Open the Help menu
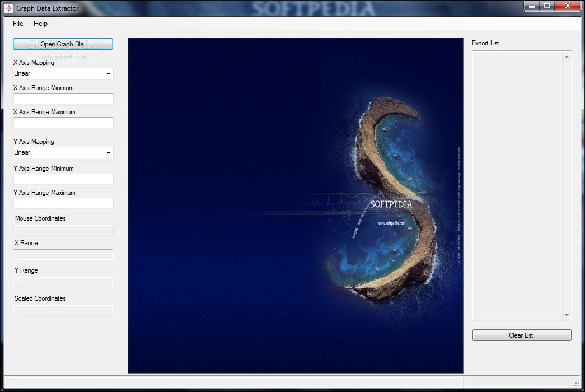 point(40,24)
